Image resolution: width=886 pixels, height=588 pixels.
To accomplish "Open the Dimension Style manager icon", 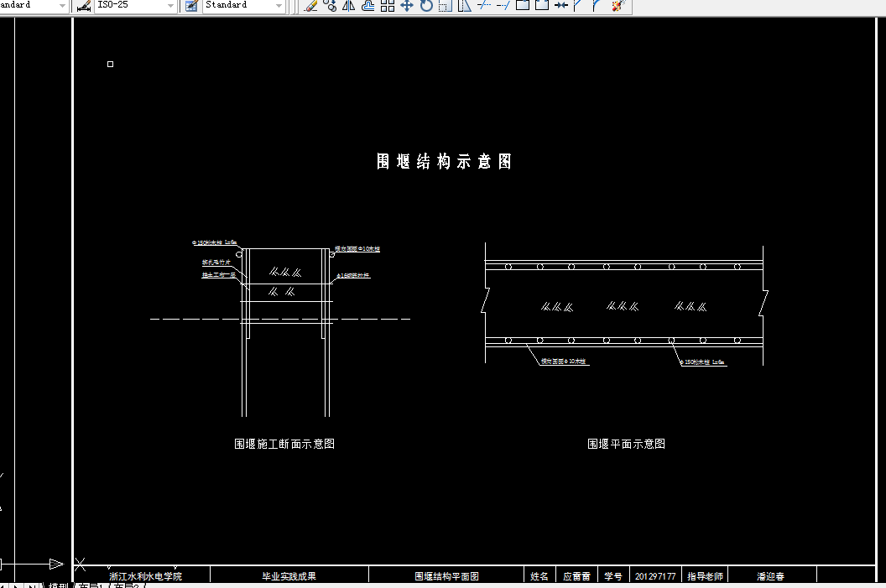I will [x=84, y=6].
